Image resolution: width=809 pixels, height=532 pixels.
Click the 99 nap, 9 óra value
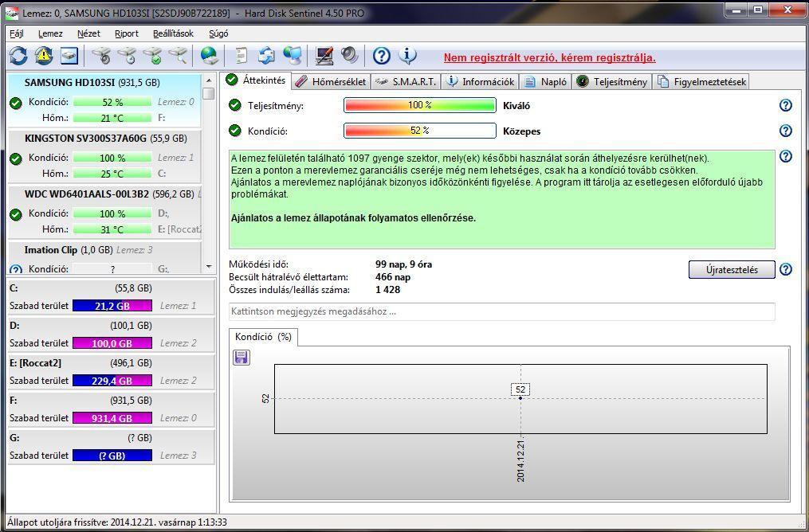coord(404,264)
